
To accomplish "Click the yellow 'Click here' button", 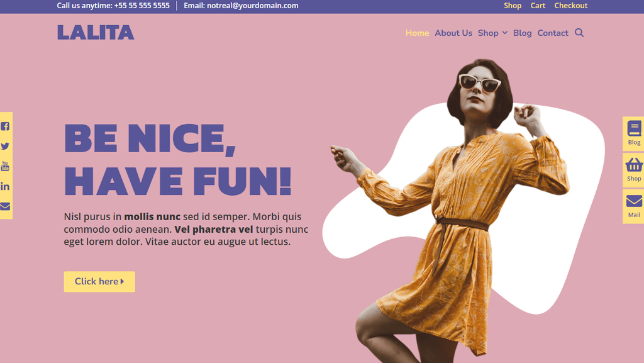I will (99, 282).
